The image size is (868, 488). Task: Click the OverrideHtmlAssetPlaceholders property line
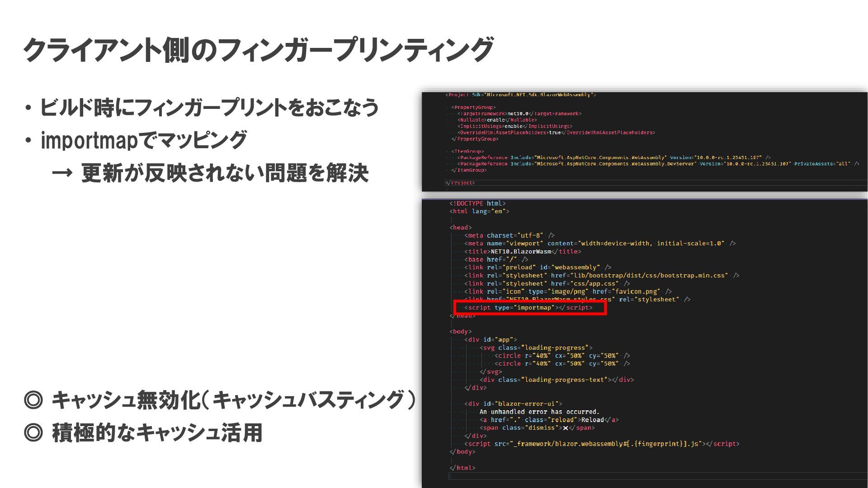point(556,133)
